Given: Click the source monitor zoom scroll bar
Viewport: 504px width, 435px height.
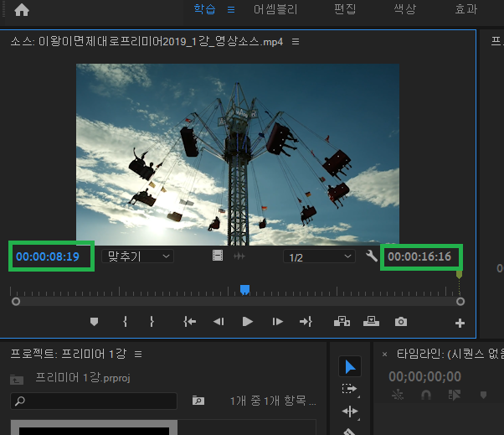Looking at the screenshot, I should click(238, 302).
